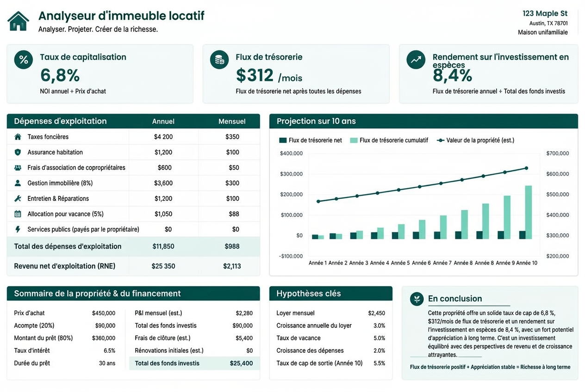Click the wrench icon beside Entretien & Réparations

click(x=18, y=198)
